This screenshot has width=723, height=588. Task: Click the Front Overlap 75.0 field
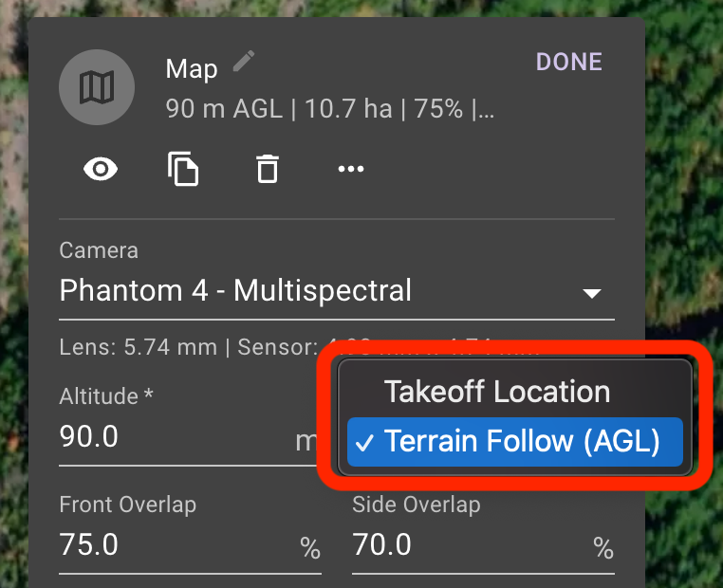190,545
